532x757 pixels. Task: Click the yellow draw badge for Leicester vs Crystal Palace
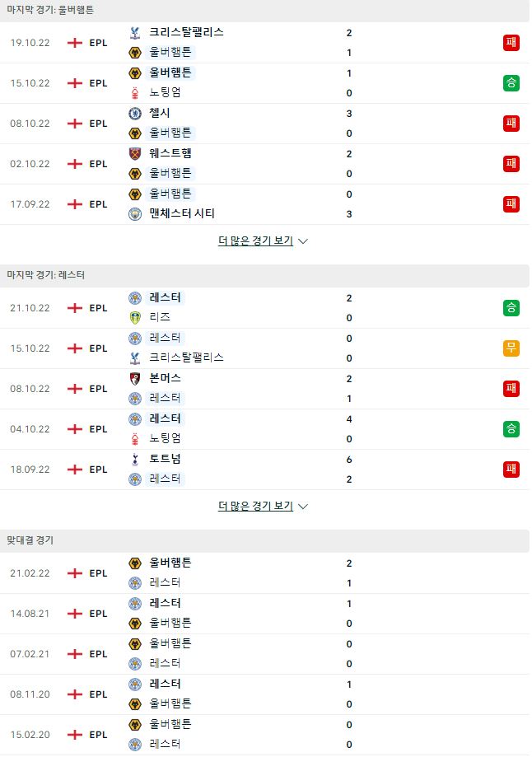(x=511, y=348)
